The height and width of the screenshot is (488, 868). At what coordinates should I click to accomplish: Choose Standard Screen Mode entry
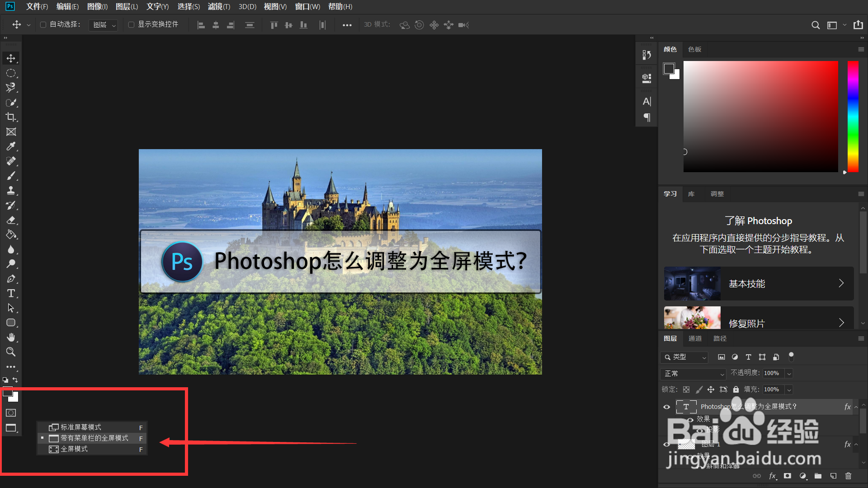point(92,427)
